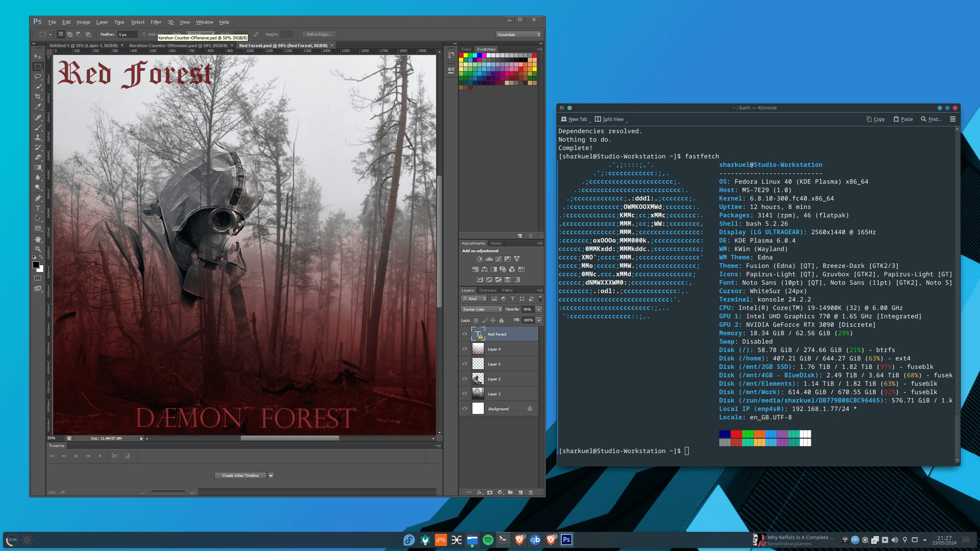Click the Create Video Timeline button

point(240,476)
